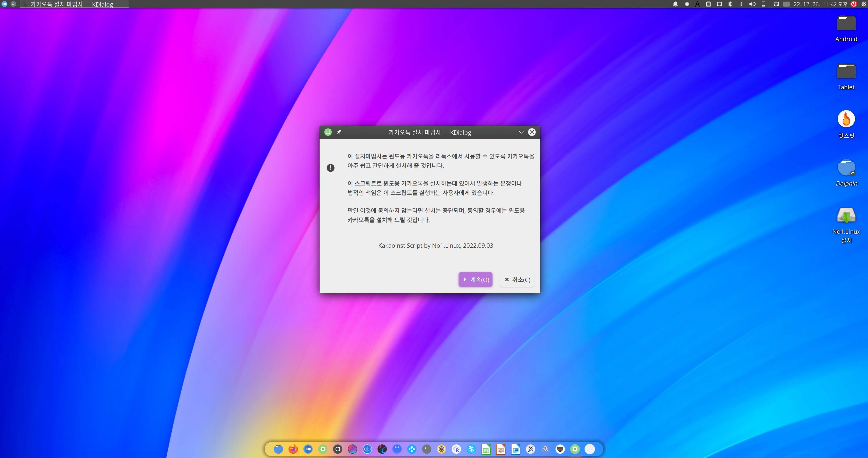Open the terminal icon in the top panel
868x458 pixels.
[x=14, y=4]
